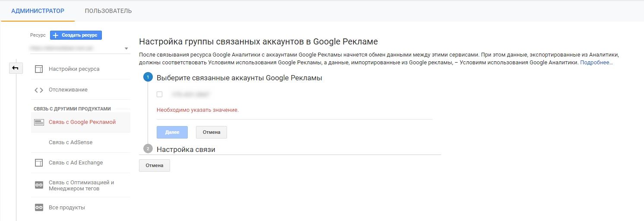This screenshot has width=644, height=221.
Task: Click the Настройки ресурса layout icon
Action: [39, 69]
